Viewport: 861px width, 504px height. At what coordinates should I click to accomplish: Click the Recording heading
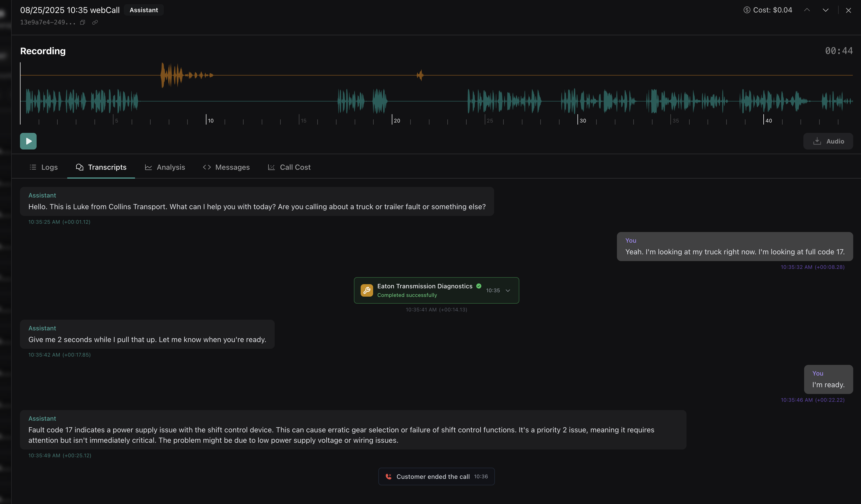(x=43, y=51)
